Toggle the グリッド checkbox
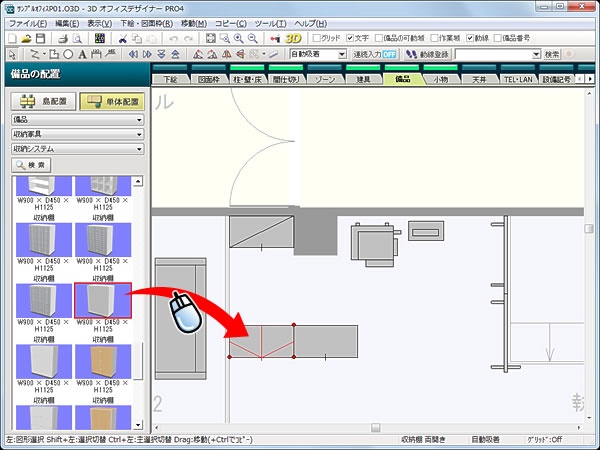The width and height of the screenshot is (600, 450). coord(314,38)
